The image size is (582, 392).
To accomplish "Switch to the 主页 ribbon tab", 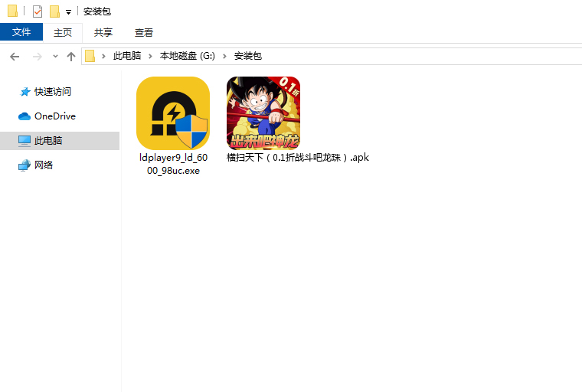I will (x=62, y=32).
